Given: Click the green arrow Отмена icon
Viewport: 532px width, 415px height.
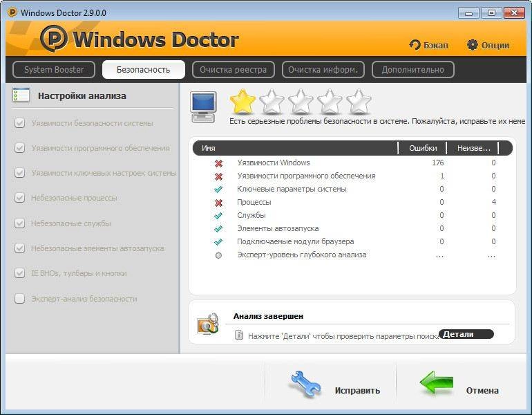Looking at the screenshot, I should click(437, 382).
